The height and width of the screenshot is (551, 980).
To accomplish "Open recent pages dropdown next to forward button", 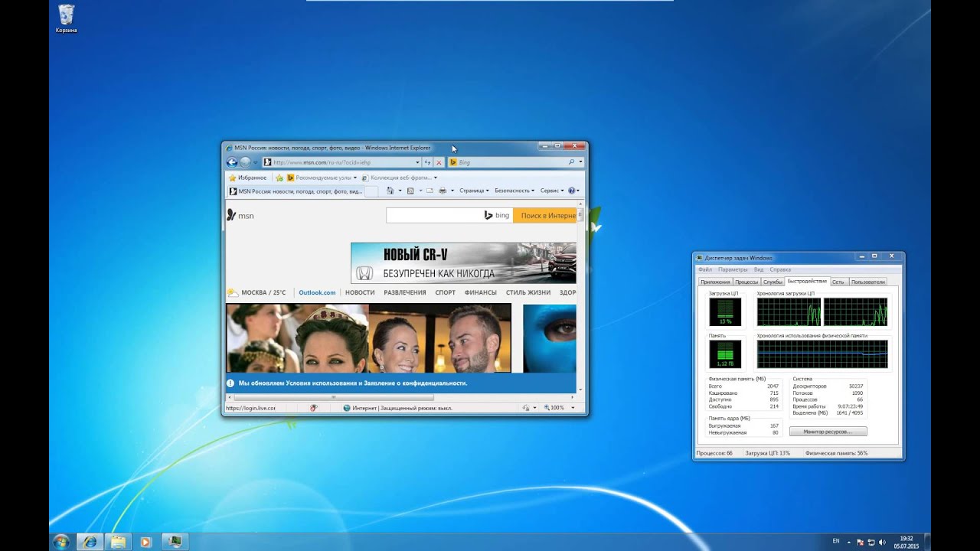I will [x=256, y=162].
